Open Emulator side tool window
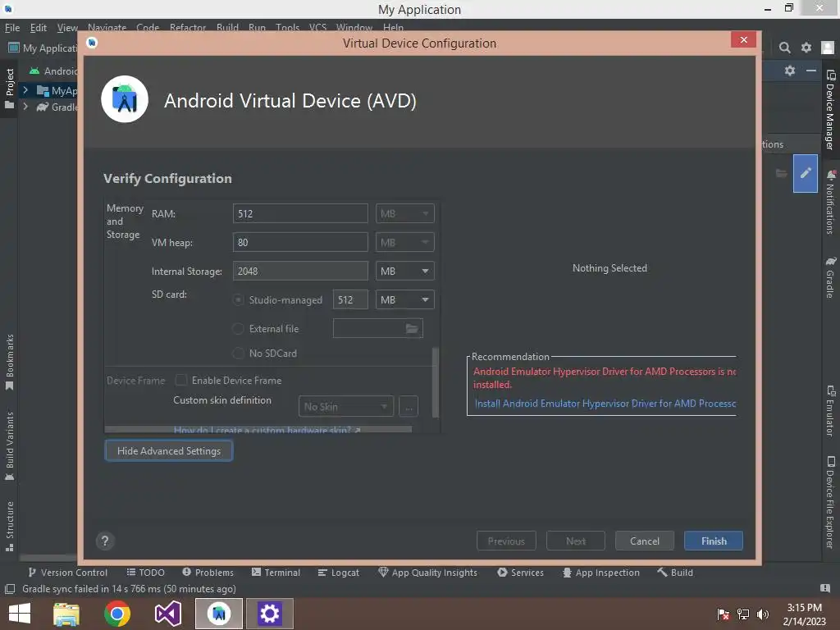840x630 pixels. [x=830, y=411]
